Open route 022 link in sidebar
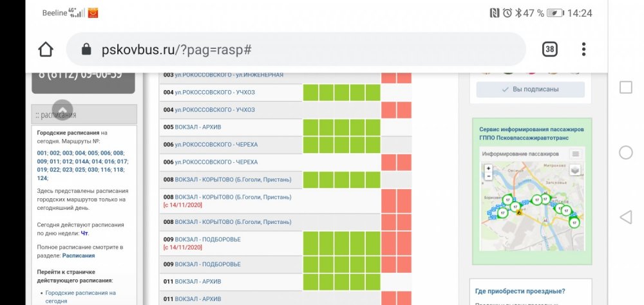This screenshot has width=644, height=305. [x=55, y=169]
